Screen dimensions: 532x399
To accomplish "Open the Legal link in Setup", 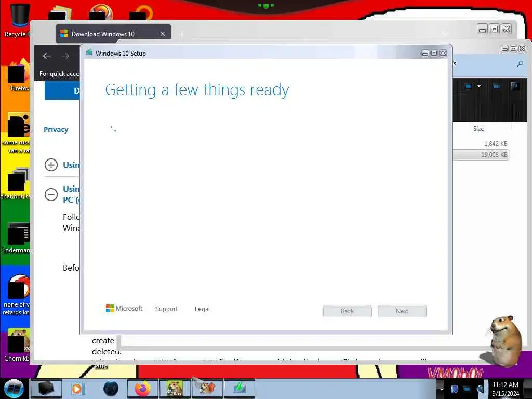I will pyautogui.click(x=202, y=309).
